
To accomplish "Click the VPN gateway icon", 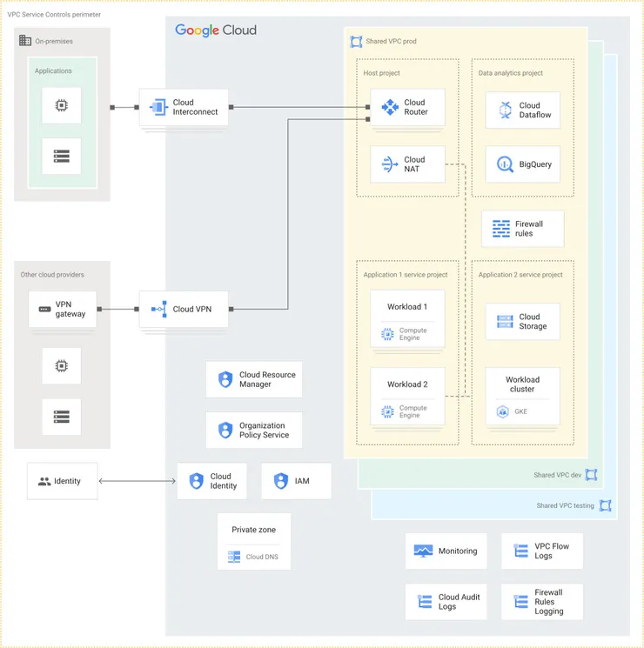I will (x=44, y=309).
